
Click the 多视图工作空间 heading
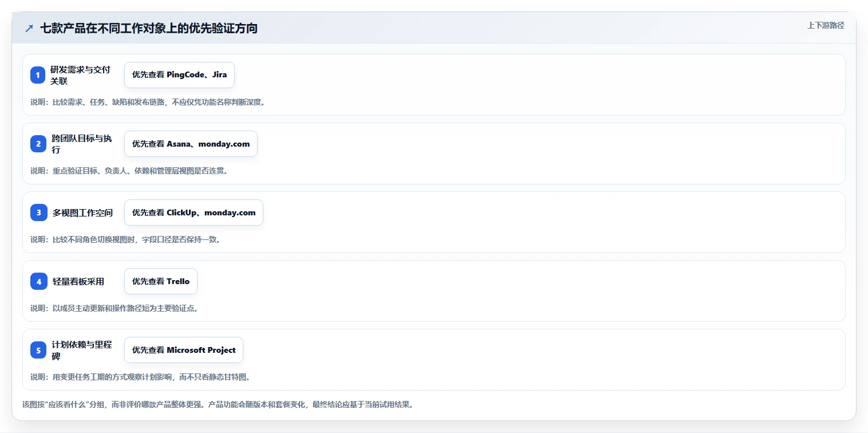click(82, 212)
